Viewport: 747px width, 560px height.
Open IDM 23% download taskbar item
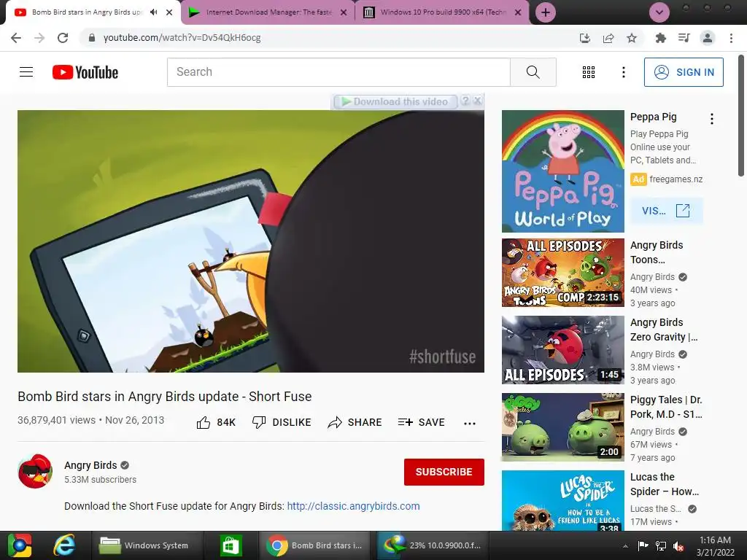pos(432,545)
